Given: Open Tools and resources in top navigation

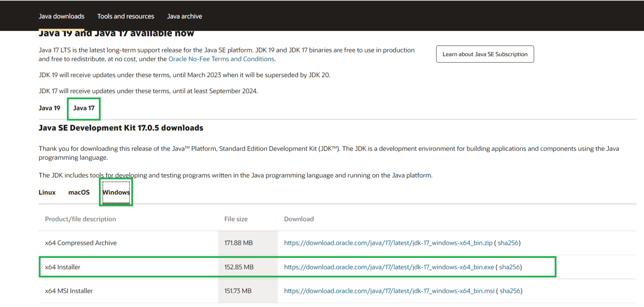Looking at the screenshot, I should coord(125,16).
